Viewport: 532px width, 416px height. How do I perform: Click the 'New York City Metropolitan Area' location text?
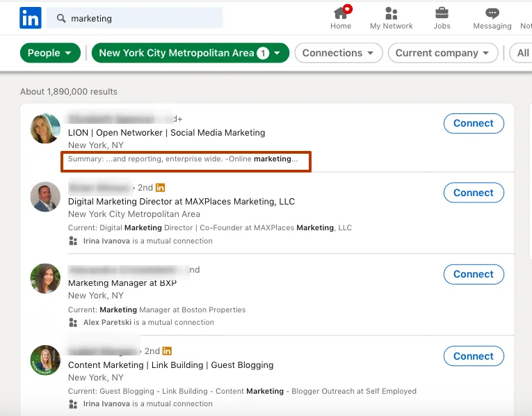click(x=134, y=214)
